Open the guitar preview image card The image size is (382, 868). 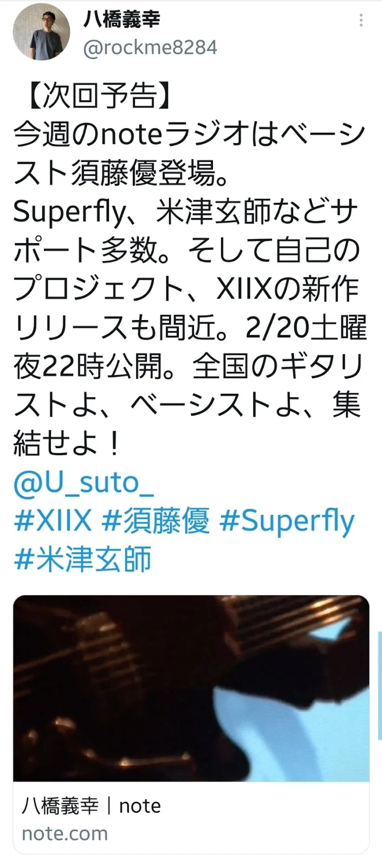point(191,688)
